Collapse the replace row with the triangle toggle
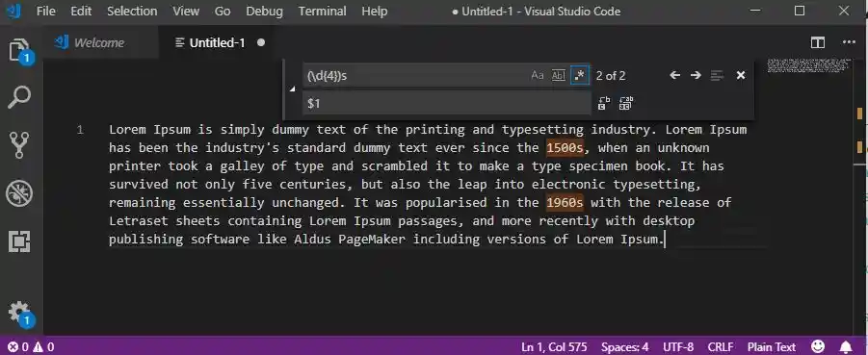 click(292, 89)
